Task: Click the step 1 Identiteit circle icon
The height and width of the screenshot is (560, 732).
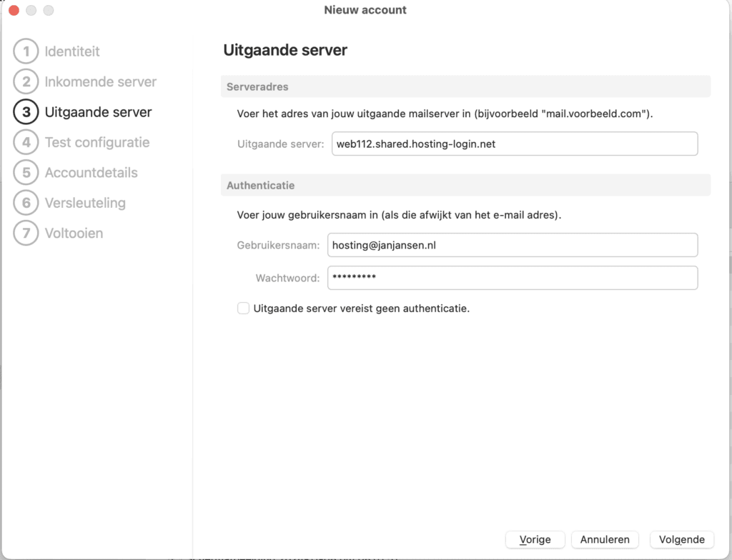Action: (26, 51)
